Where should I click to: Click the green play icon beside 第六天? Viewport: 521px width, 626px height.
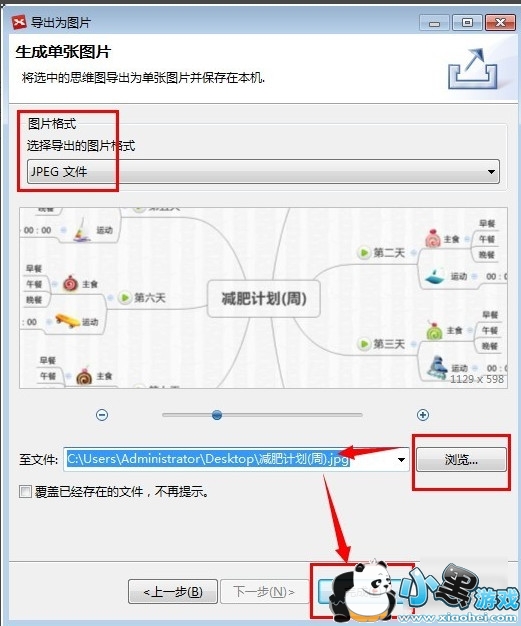[x=125, y=297]
